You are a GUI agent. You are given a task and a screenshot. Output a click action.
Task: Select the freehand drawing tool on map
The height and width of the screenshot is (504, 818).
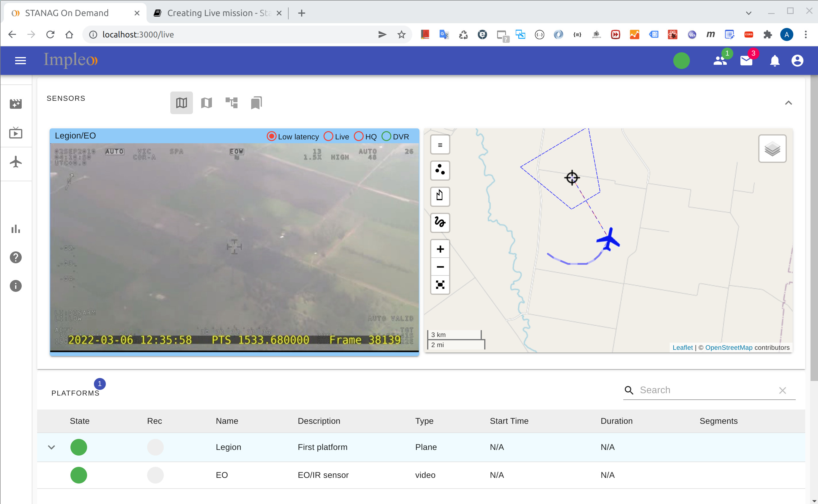[440, 223]
